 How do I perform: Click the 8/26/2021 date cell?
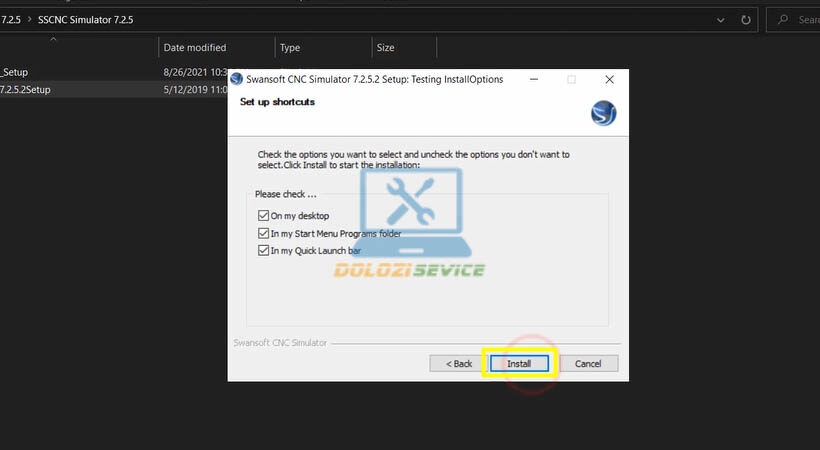point(196,72)
